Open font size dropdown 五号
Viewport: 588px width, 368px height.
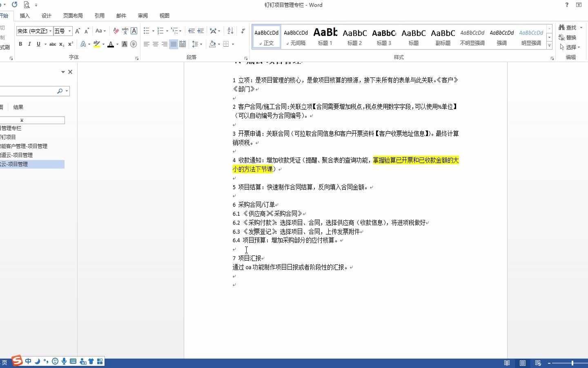pyautogui.click(x=69, y=31)
